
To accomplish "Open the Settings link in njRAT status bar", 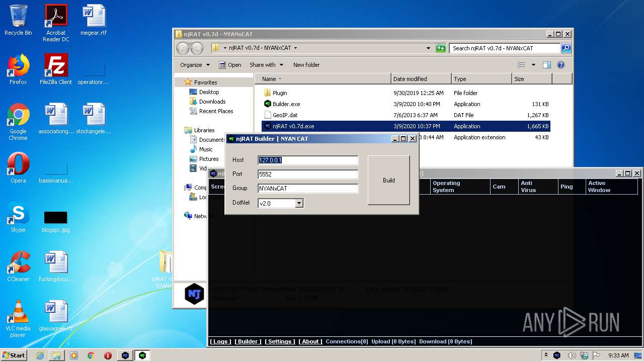I will (280, 341).
